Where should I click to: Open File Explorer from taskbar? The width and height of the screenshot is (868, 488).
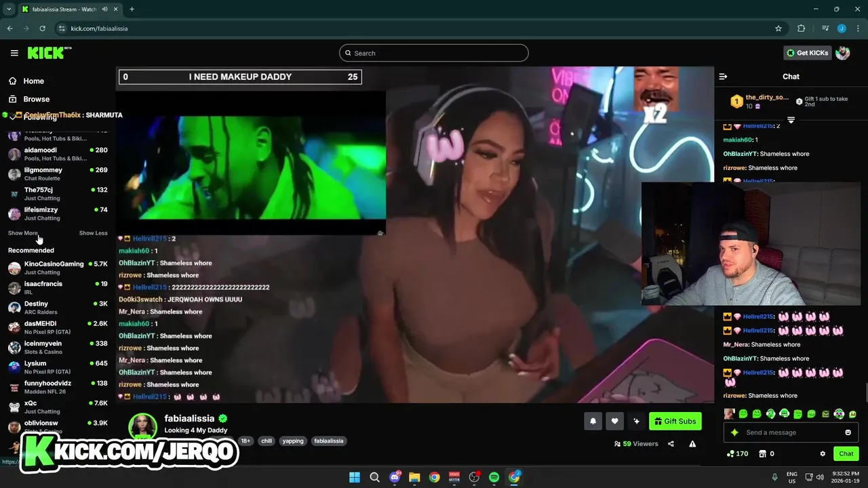[x=414, y=477]
